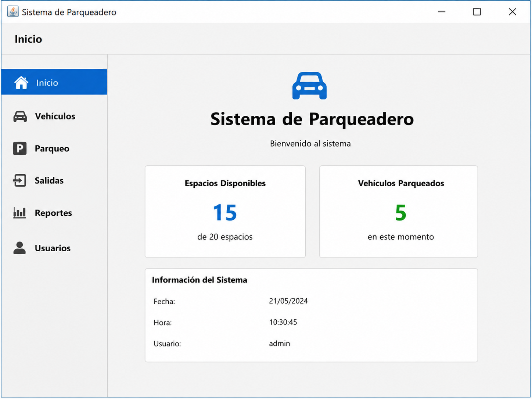Click the 'Sistema de Parqueadero' main title
Screen dimensions: 532x399
[312, 119]
